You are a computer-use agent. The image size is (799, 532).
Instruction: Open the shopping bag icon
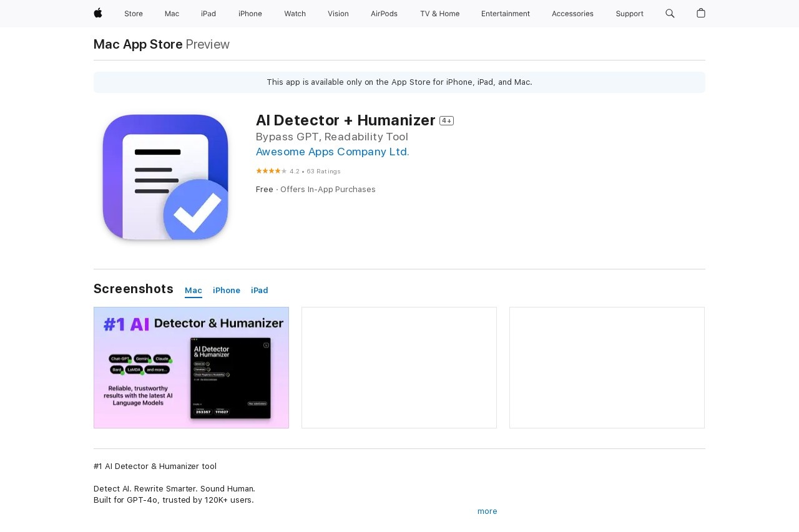tap(701, 13)
